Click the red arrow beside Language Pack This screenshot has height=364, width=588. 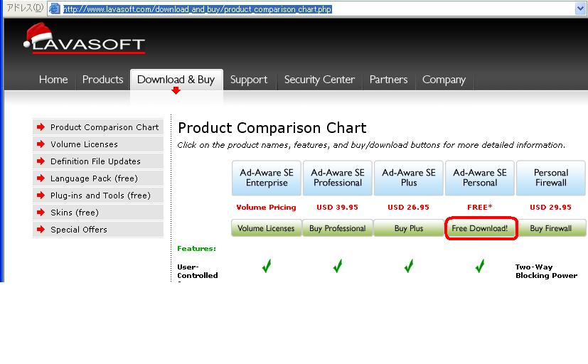point(41,178)
